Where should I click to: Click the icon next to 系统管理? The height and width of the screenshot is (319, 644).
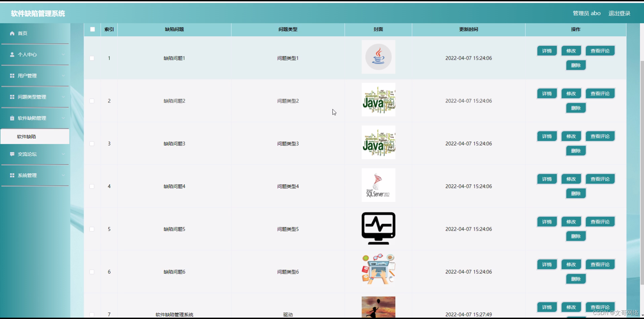[x=12, y=175]
